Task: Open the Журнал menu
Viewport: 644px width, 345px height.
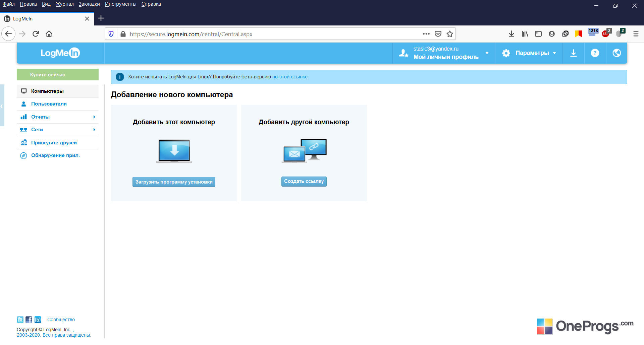Action: point(64,4)
